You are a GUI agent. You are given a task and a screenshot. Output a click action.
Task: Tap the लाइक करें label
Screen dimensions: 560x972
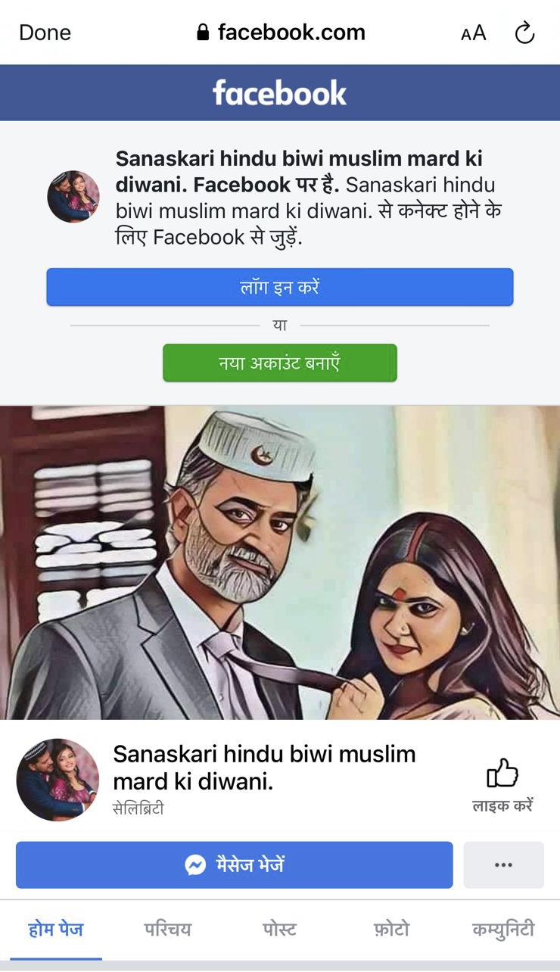pyautogui.click(x=502, y=805)
